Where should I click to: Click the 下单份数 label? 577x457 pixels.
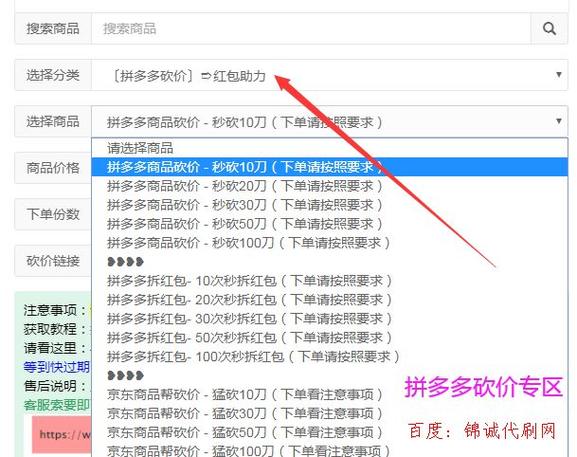[53, 214]
